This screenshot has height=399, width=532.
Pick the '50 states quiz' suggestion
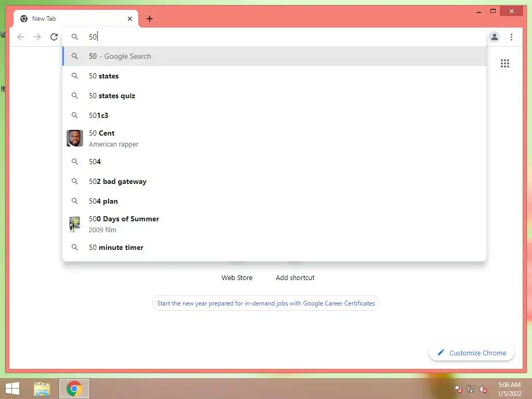tap(274, 96)
